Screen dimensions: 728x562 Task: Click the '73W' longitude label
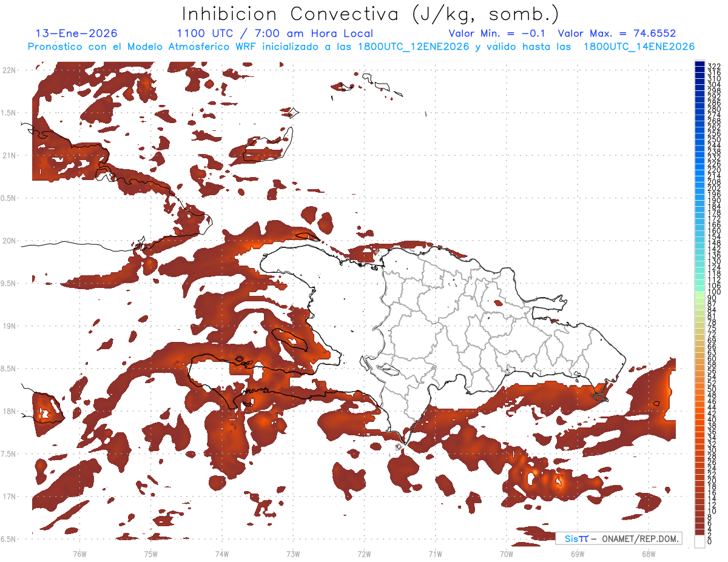[293, 554]
